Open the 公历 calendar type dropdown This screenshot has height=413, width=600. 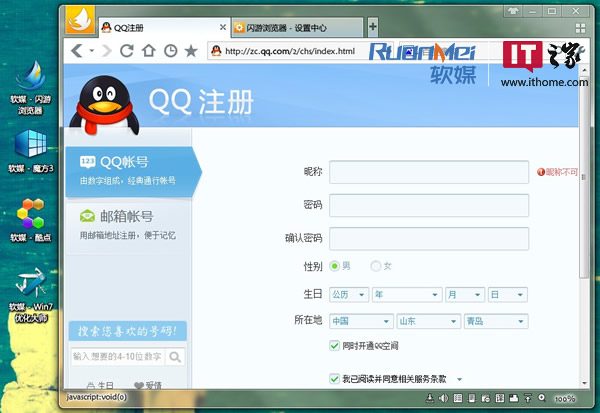(x=349, y=295)
